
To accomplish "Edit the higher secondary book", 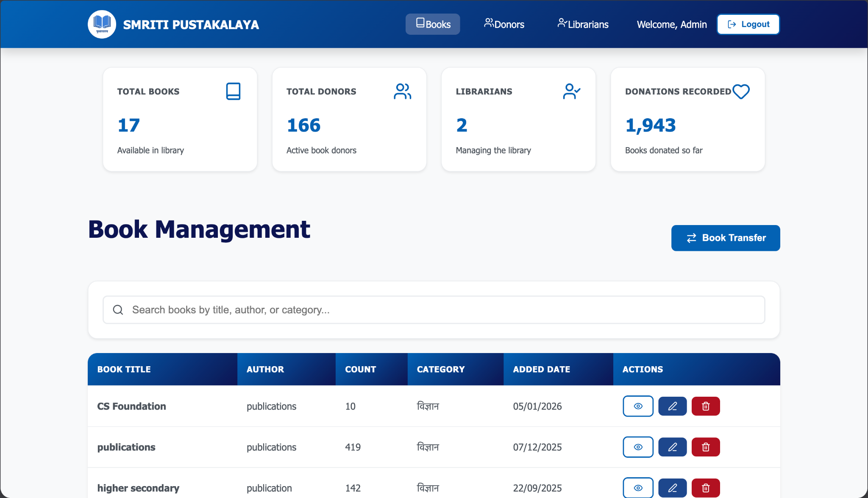I will (672, 488).
